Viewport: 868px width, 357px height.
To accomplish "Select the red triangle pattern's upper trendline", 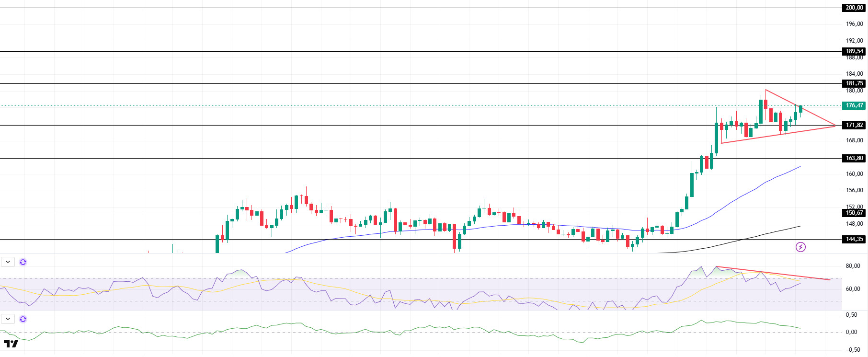I will click(x=800, y=107).
